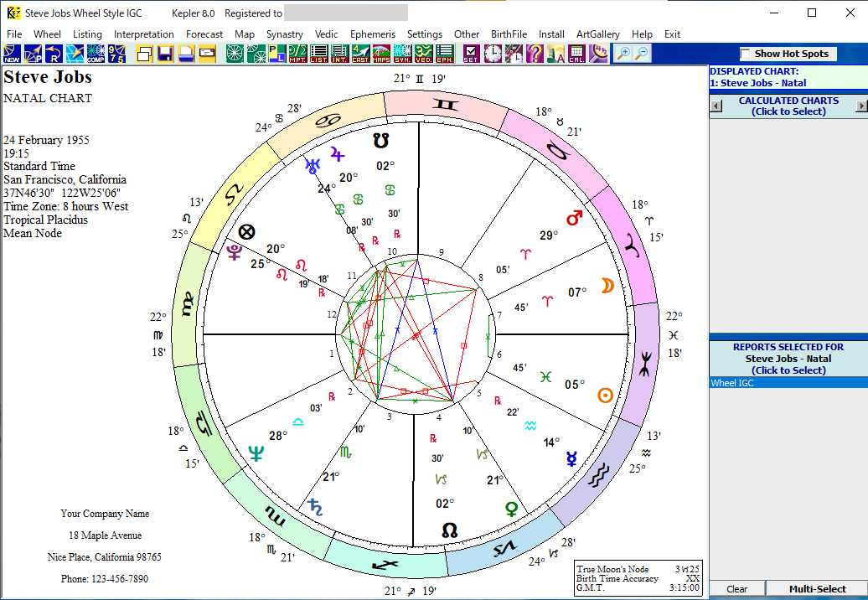
Task: Click the zoom out magnifier icon
Action: tap(642, 54)
